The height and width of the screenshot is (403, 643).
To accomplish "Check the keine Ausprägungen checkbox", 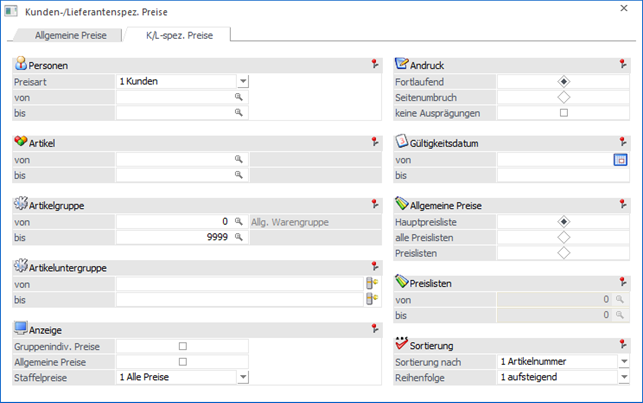I will click(563, 113).
